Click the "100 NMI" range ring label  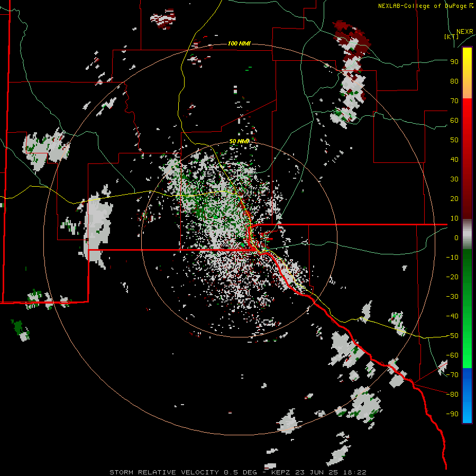point(239,44)
